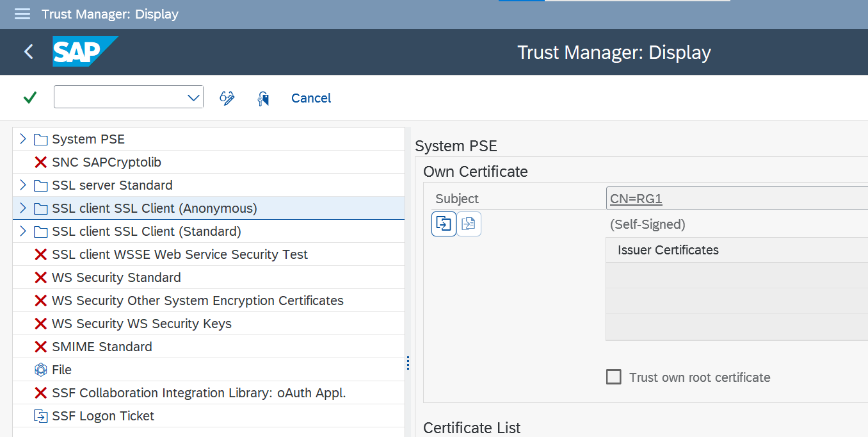Image resolution: width=868 pixels, height=437 pixels.
Task: Expand the System PSE folder
Action: click(x=23, y=139)
